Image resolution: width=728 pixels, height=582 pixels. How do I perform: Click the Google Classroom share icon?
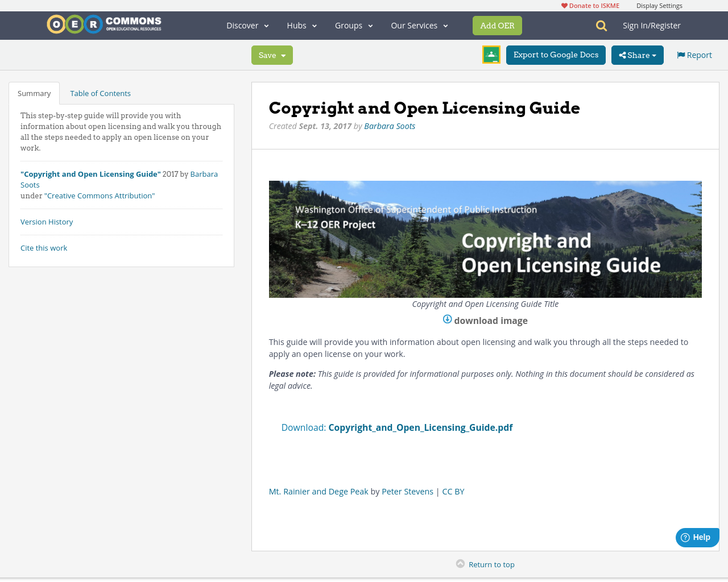pos(490,54)
